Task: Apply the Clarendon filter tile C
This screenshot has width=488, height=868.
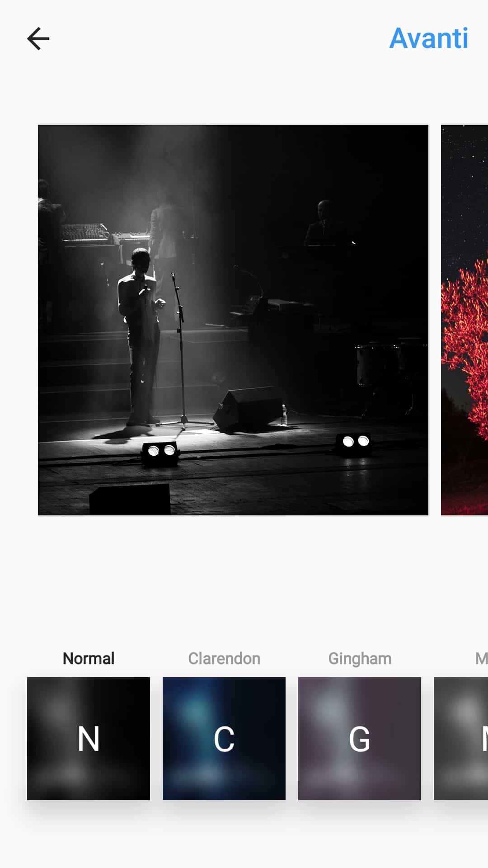Action: tap(224, 738)
